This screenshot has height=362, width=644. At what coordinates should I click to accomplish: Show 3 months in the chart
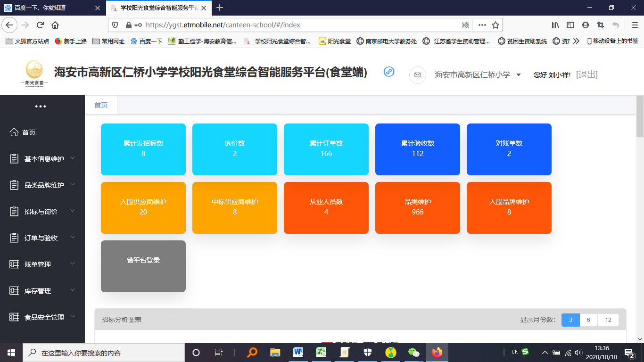point(570,320)
